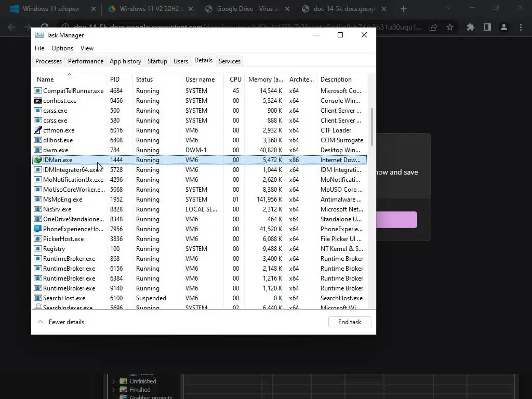Select the IDMan.exe process icon
This screenshot has width=532, height=399.
37,160
